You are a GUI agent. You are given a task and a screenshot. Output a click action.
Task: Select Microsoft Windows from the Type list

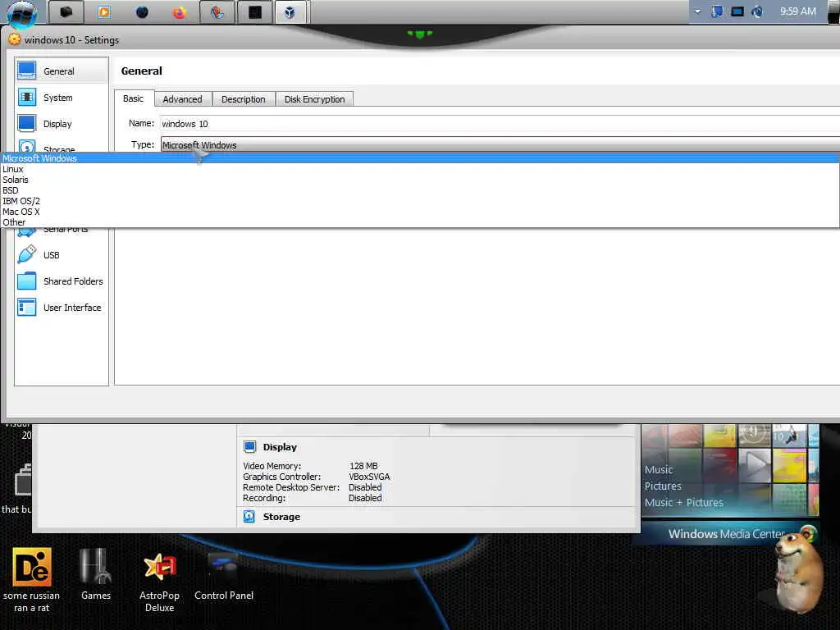[420, 158]
